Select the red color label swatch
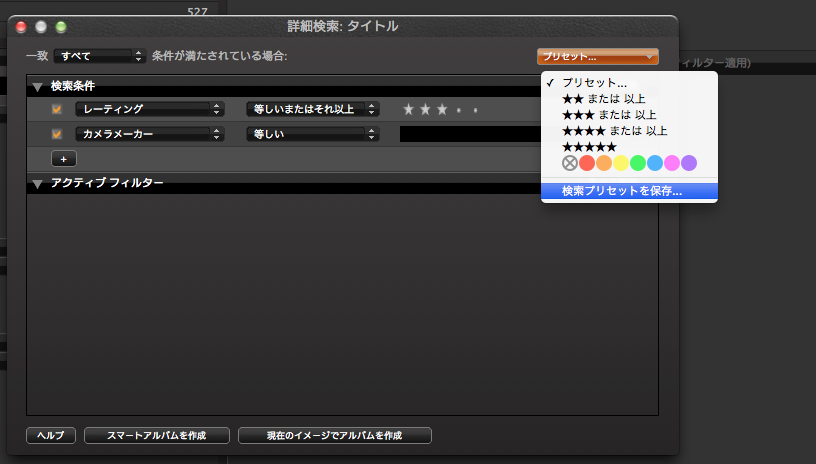Screen dimensions: 816x464 point(587,163)
